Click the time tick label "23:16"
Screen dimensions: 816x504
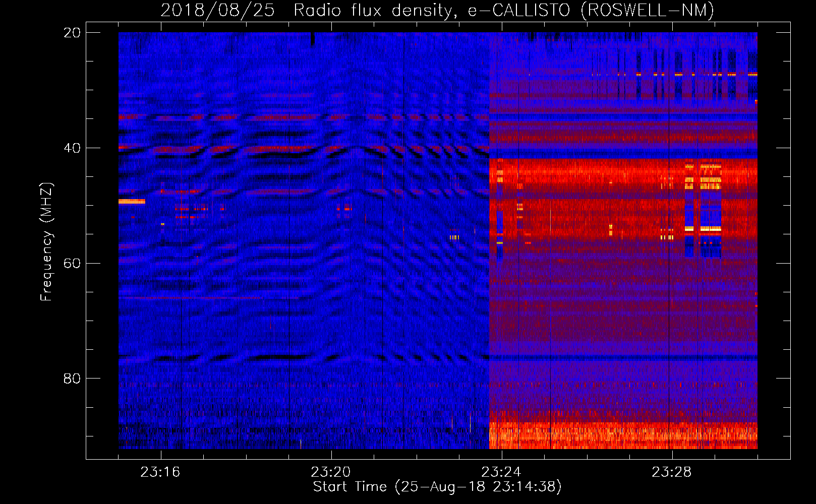pos(160,472)
